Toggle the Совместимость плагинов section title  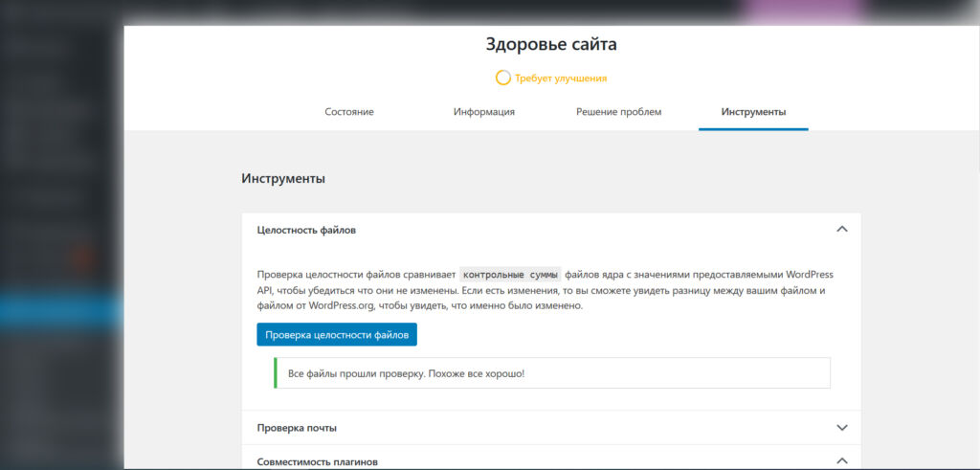tap(317, 461)
